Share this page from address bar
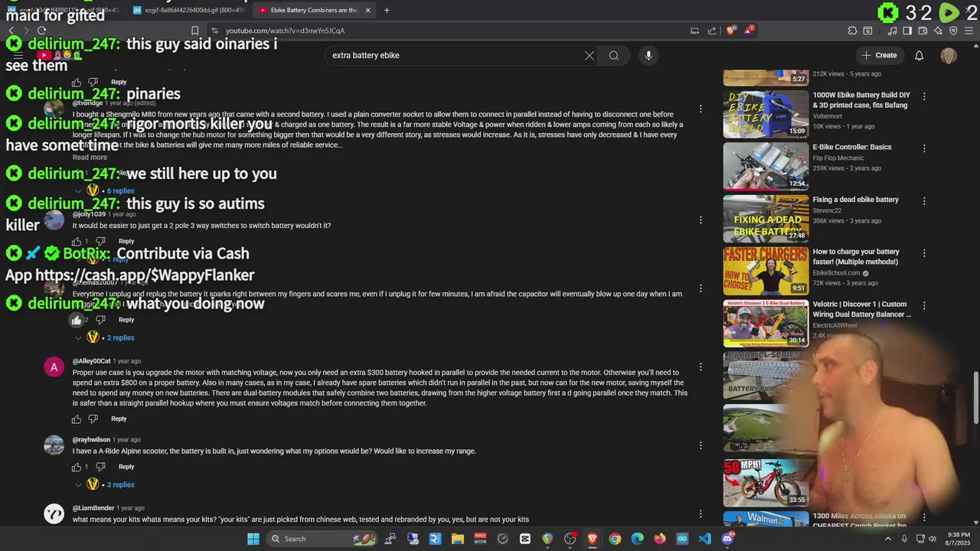This screenshot has height=551, width=980. pyautogui.click(x=712, y=31)
